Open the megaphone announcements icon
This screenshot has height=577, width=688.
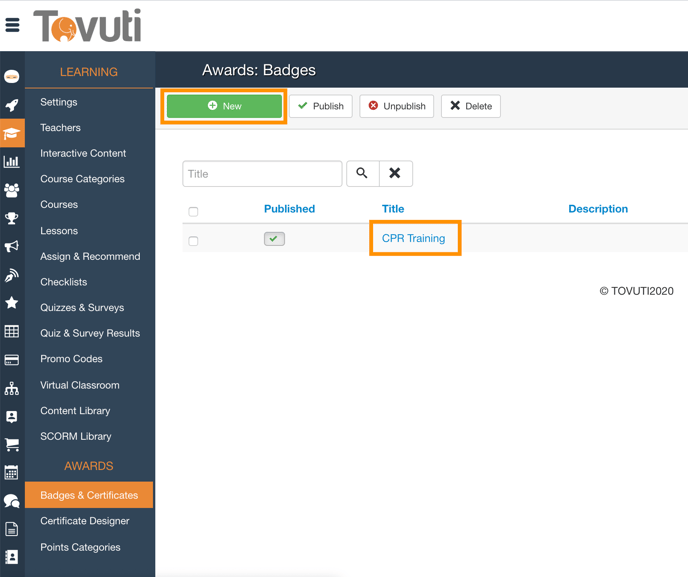click(12, 246)
